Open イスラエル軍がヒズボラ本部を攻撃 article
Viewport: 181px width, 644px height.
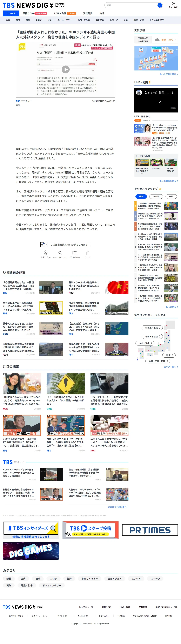[x=33, y=474]
